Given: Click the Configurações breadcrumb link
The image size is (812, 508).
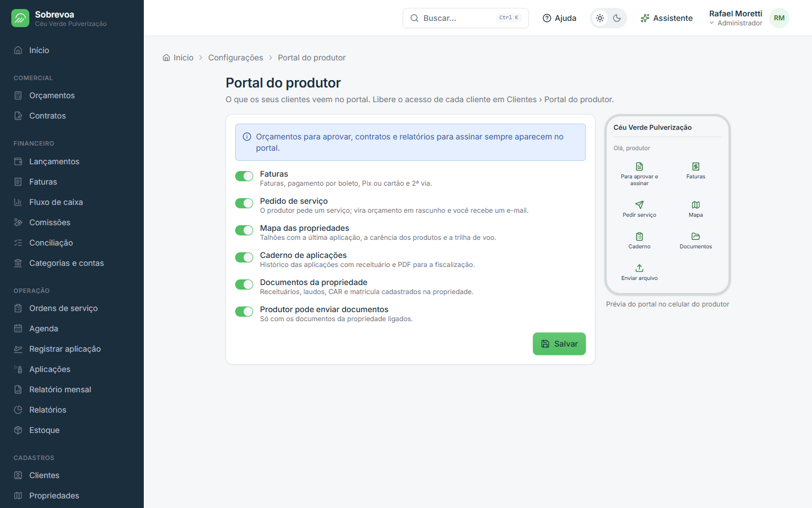Looking at the screenshot, I should [236, 58].
